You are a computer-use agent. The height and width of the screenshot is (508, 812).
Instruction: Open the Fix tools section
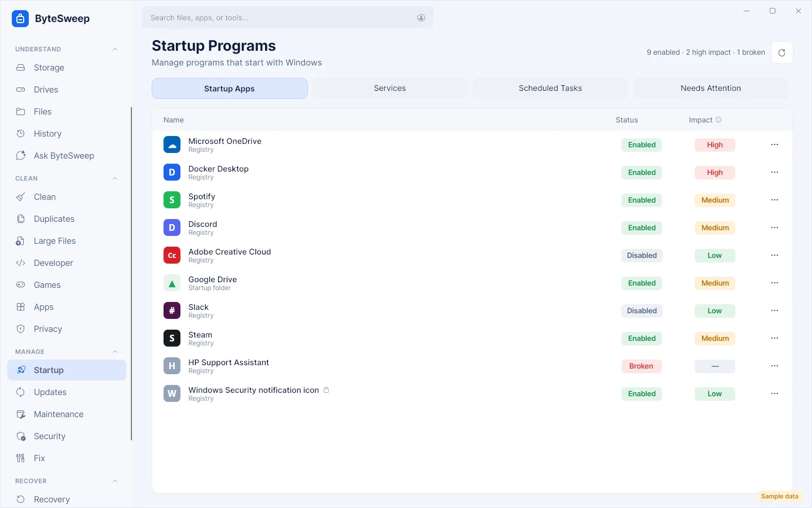67,458
